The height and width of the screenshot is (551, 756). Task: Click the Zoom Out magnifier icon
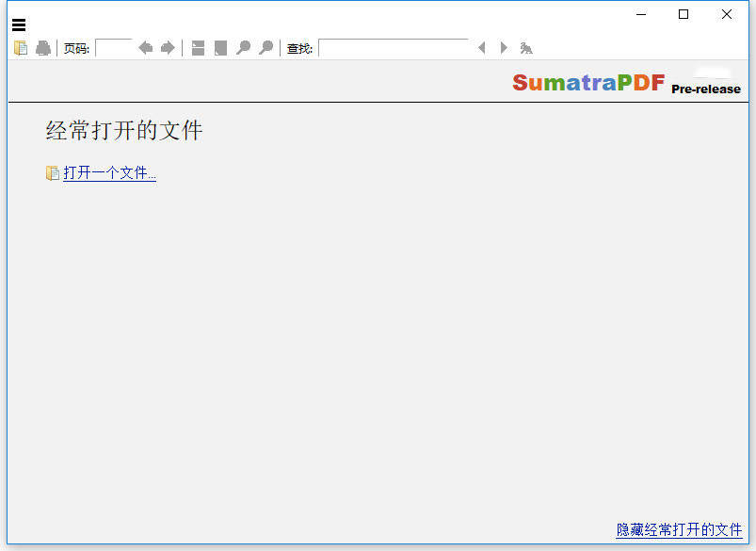tap(243, 48)
